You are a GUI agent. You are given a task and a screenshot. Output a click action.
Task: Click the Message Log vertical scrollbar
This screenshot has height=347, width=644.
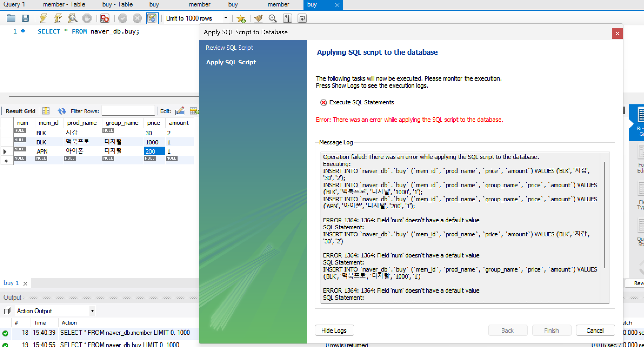click(604, 215)
